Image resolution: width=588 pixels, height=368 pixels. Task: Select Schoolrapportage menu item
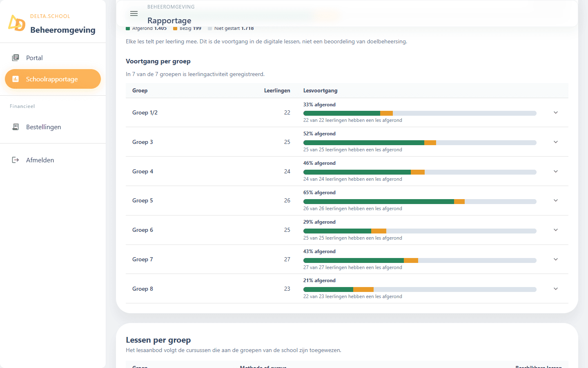[x=53, y=79]
